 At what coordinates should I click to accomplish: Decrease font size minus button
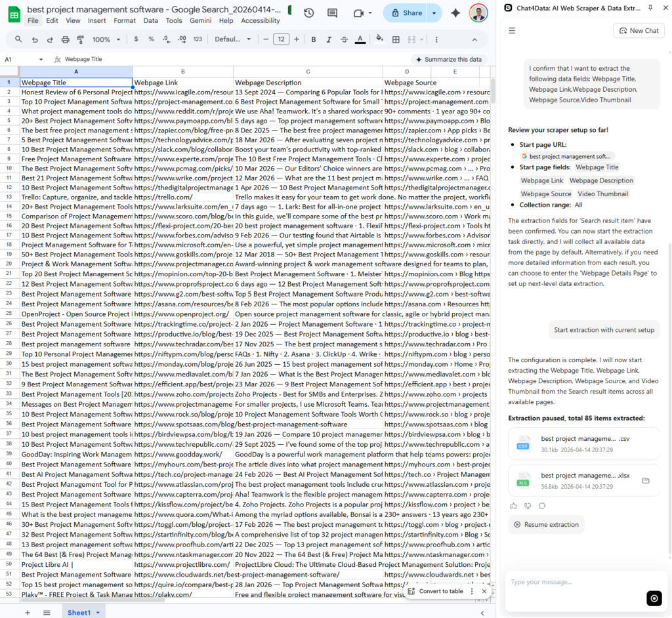266,39
